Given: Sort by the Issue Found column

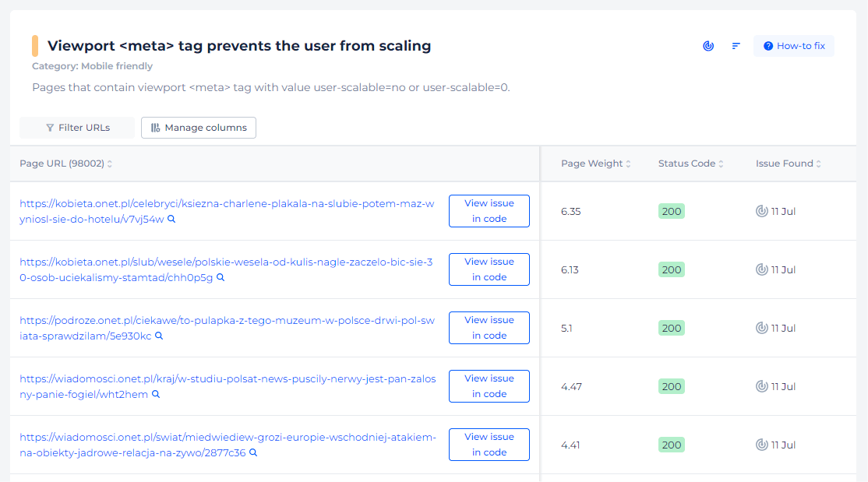Looking at the screenshot, I should pos(789,164).
